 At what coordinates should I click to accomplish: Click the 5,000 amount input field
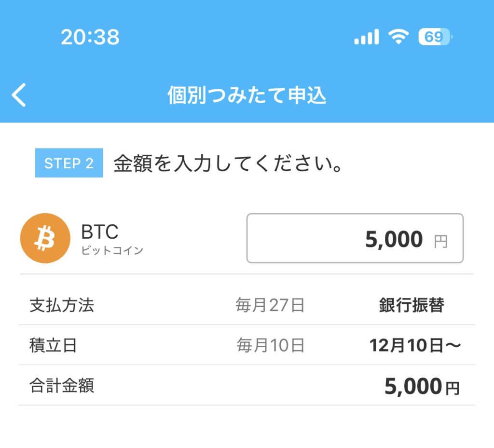pyautogui.click(x=355, y=239)
